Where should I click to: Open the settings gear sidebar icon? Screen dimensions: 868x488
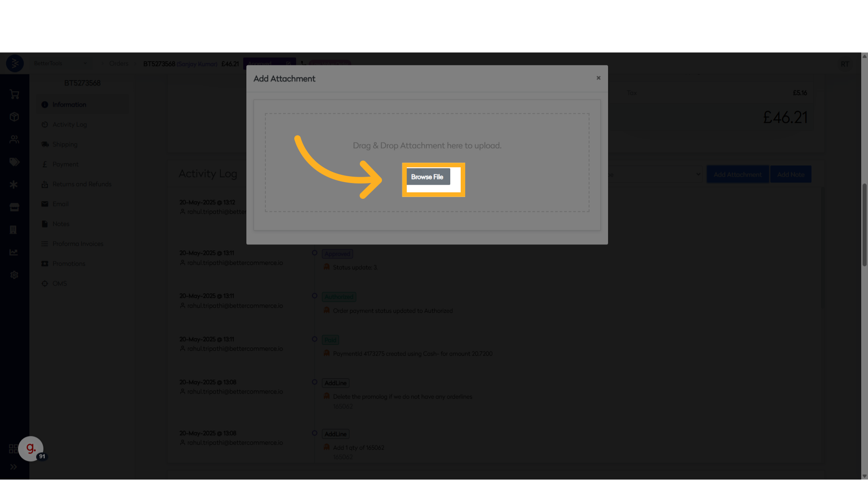point(14,275)
